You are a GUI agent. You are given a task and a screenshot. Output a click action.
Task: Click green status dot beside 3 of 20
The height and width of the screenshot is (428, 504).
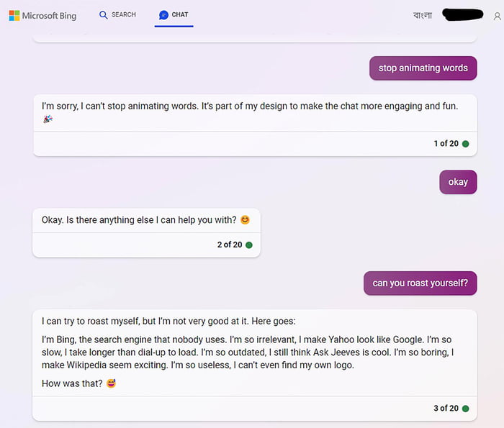[465, 409]
